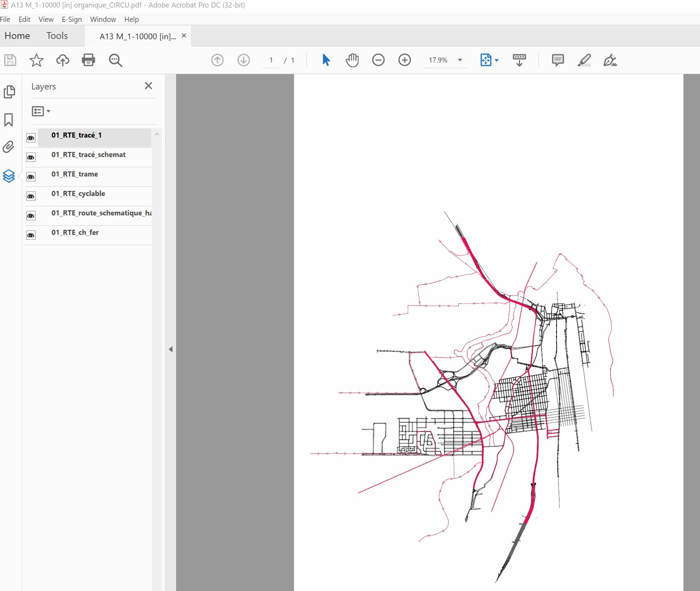Screen dimensions: 700x591
Task: Close the Layers panel
Action: coord(148,86)
